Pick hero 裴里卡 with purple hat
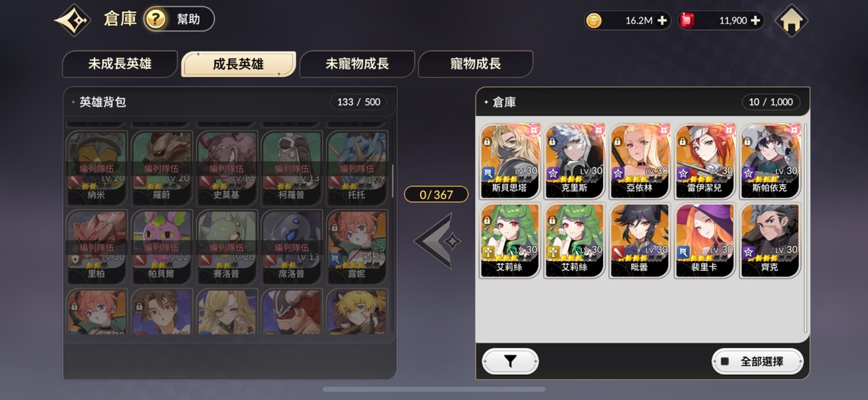 coord(705,240)
